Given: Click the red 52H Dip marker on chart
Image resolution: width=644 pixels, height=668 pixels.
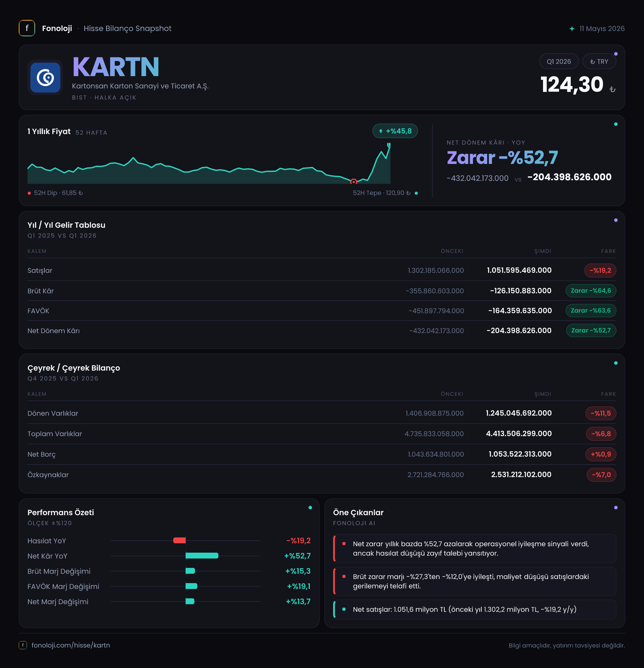Looking at the screenshot, I should (354, 182).
